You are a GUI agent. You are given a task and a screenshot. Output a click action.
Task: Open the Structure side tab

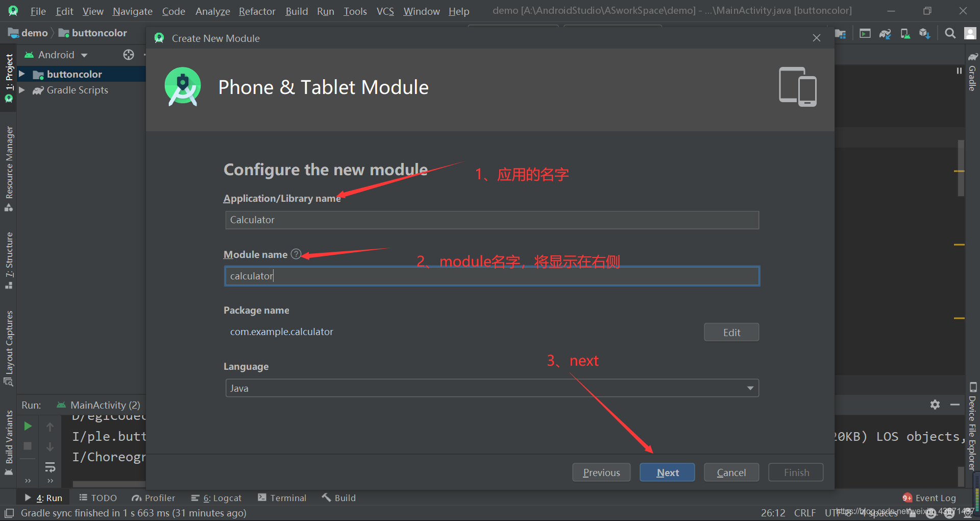coord(9,260)
